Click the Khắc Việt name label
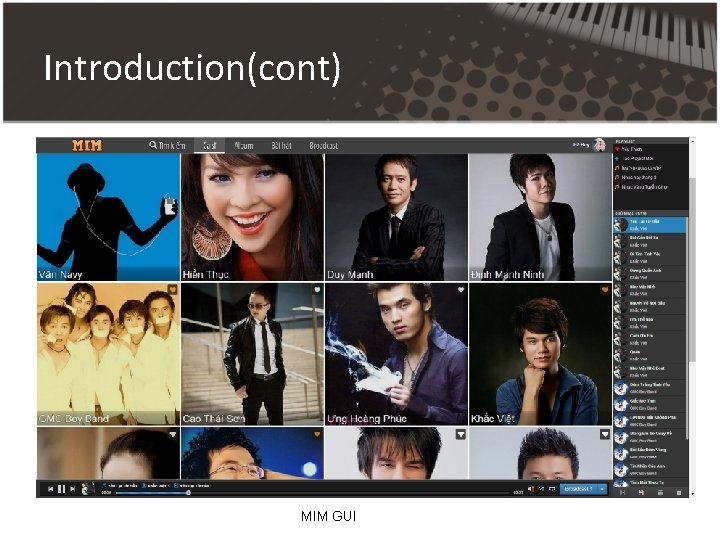 (x=492, y=419)
